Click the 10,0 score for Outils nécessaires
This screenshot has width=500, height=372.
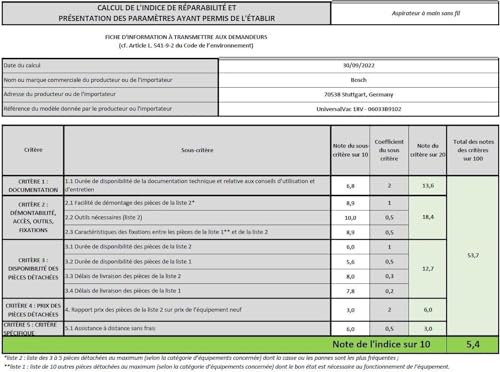click(350, 218)
